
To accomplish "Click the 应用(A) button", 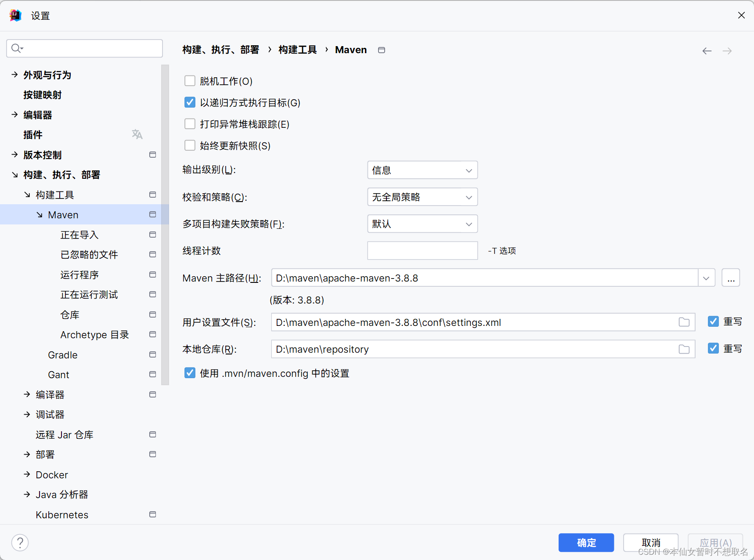I will pyautogui.click(x=715, y=542).
